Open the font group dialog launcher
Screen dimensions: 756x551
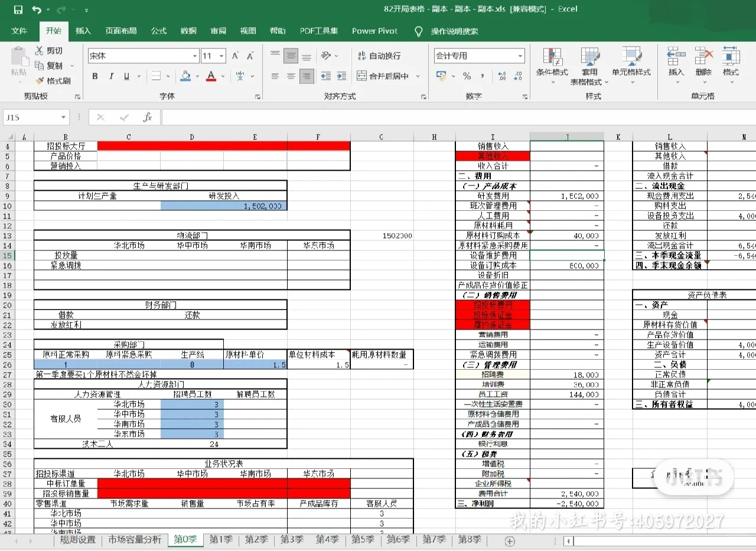point(258,97)
